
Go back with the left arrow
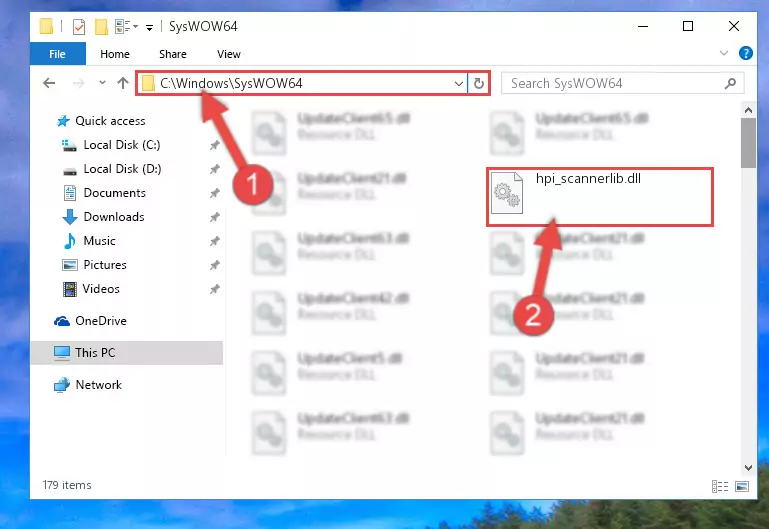click(x=49, y=83)
